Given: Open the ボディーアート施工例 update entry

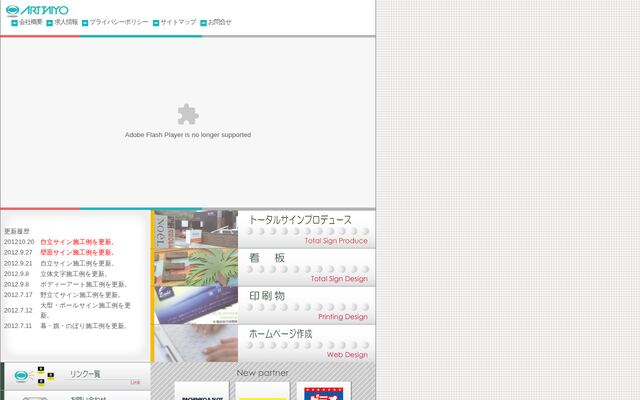Looking at the screenshot, I should click(x=84, y=284).
